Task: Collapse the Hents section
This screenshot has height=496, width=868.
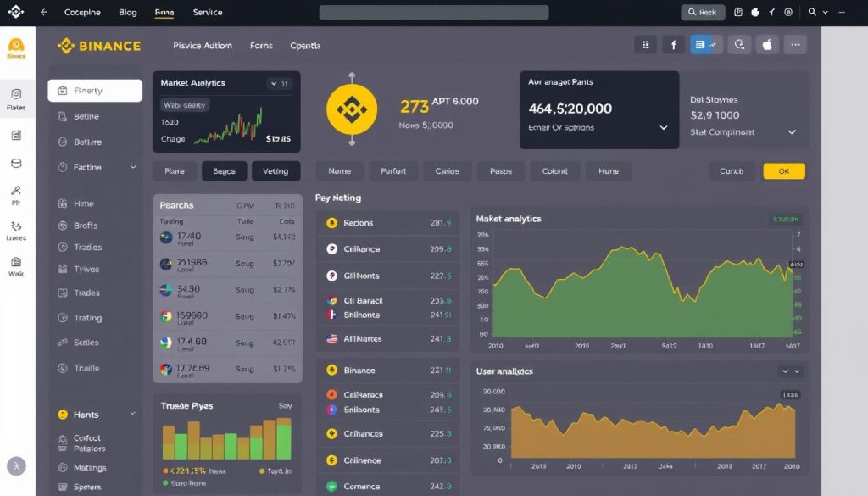Action: (133, 414)
